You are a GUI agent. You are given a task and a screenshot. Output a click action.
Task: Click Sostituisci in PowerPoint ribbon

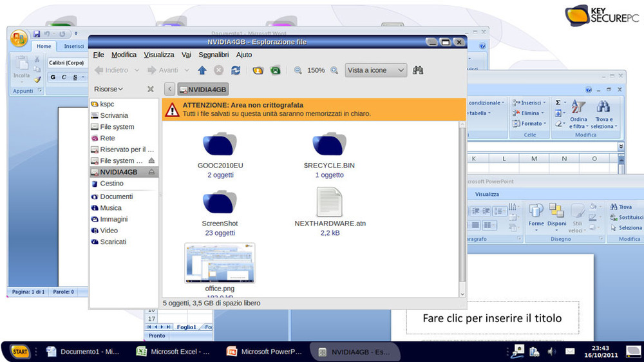coord(627,217)
